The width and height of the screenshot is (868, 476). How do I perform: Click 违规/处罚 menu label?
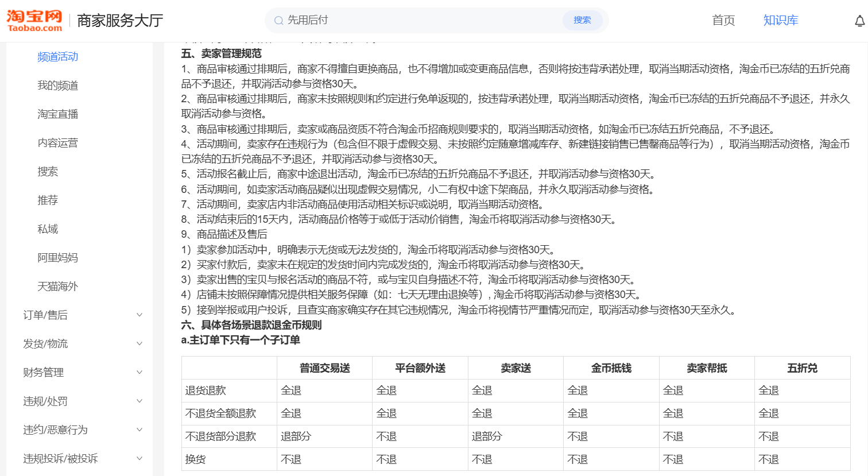point(45,401)
